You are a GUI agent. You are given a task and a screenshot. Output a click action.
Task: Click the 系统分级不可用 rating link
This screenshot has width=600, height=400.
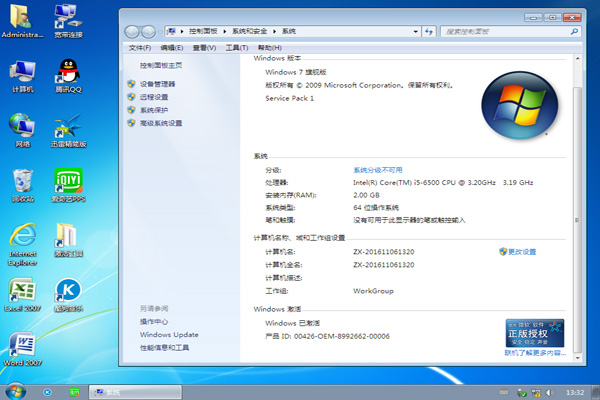(x=378, y=171)
